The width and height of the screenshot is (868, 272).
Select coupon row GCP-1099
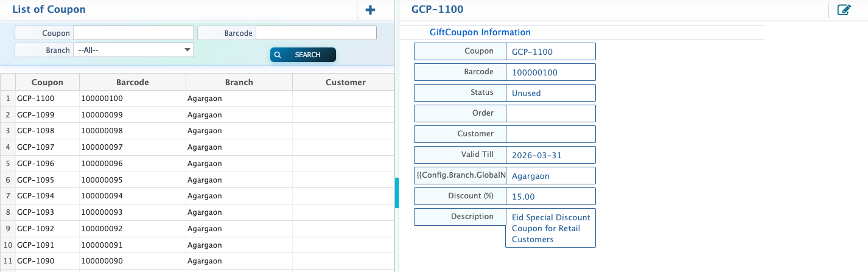click(35, 114)
